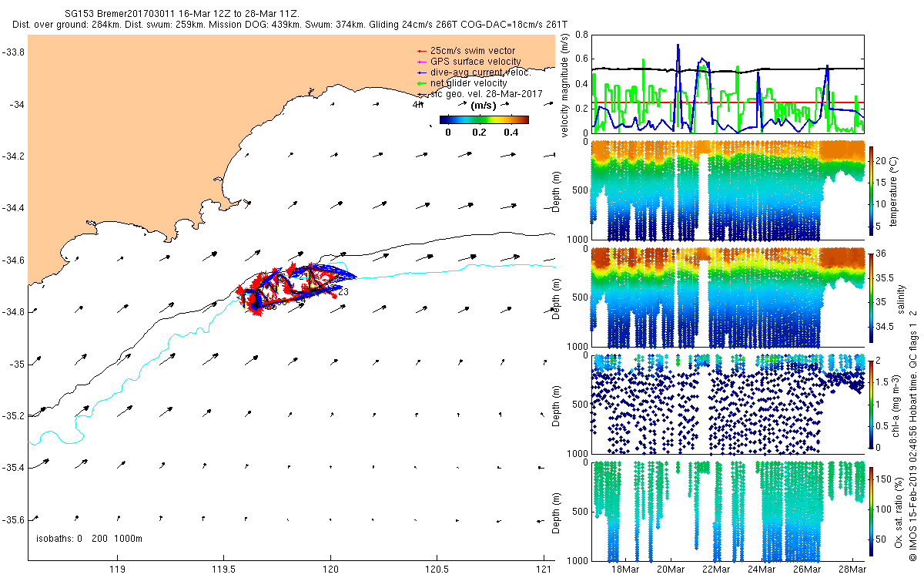Click the 'isobaths: 0 200 1000m' note
The height and width of the screenshot is (578, 924).
89,538
